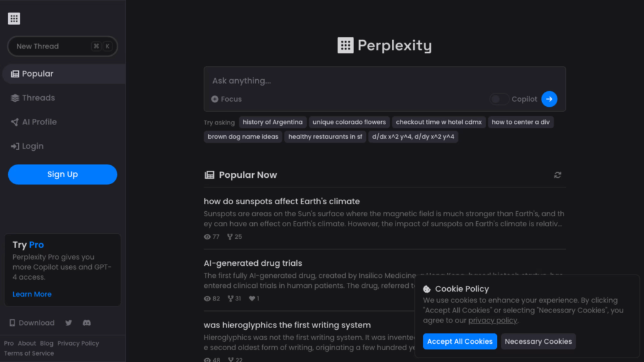Open the Threads section
The image size is (644, 362).
click(38, 98)
